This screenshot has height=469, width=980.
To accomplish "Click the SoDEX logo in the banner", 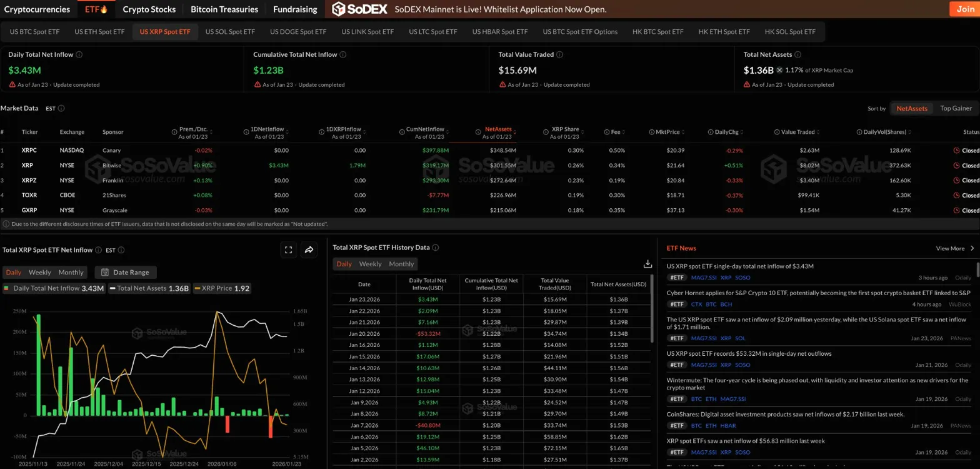I will coord(359,9).
